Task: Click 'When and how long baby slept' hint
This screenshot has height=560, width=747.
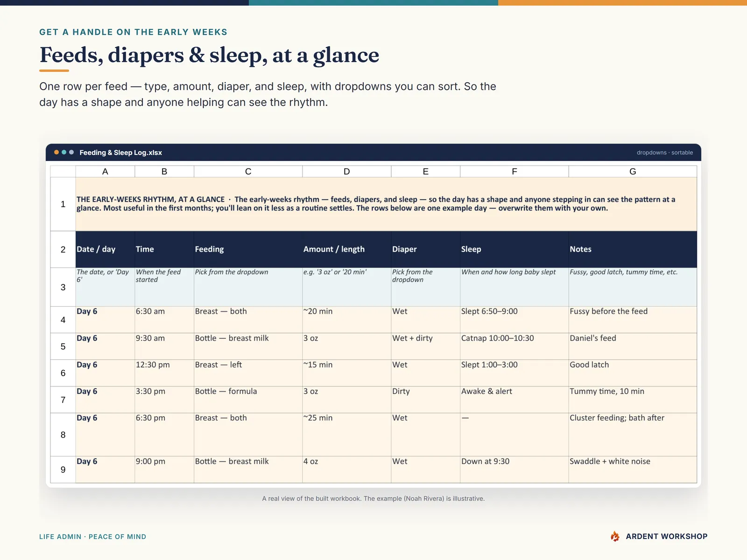Action: pyautogui.click(x=508, y=272)
